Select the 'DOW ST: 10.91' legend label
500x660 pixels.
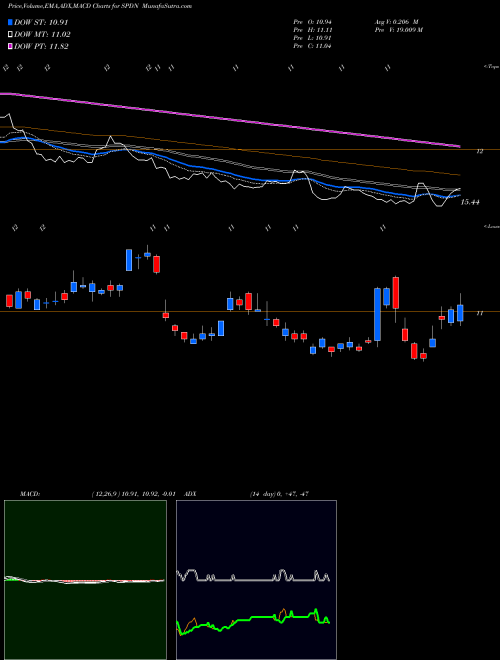point(41,22)
